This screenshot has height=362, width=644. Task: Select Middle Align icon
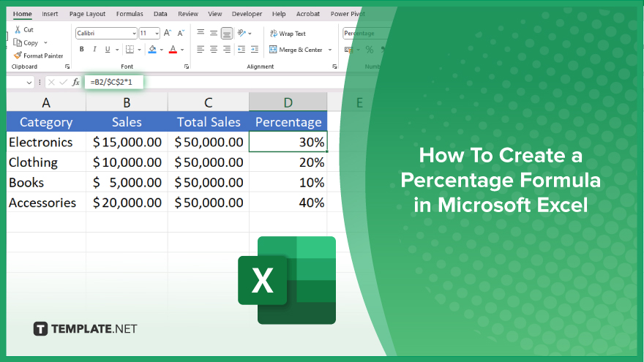214,33
